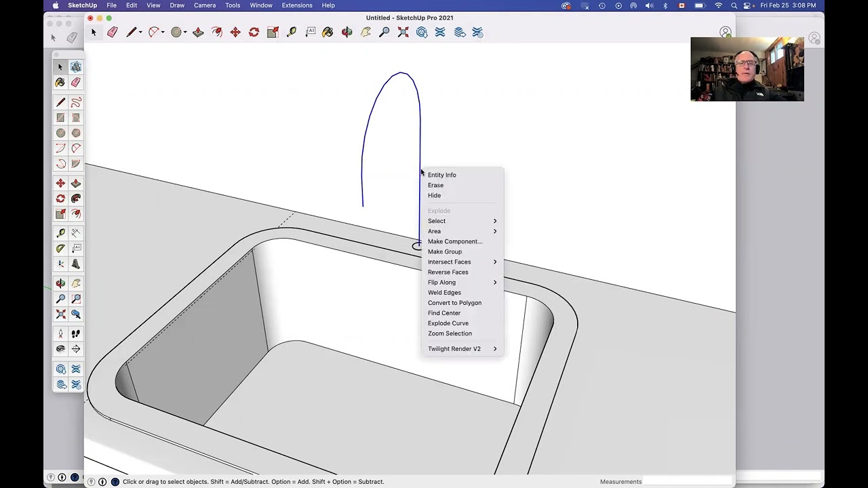
Task: Expand the Area submenu in context menu
Action: point(462,231)
